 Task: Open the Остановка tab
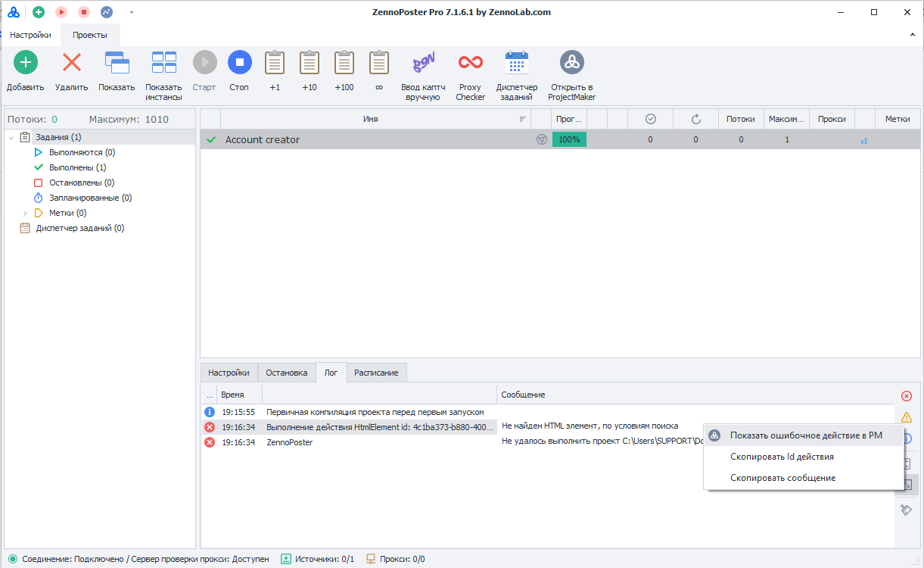(287, 373)
